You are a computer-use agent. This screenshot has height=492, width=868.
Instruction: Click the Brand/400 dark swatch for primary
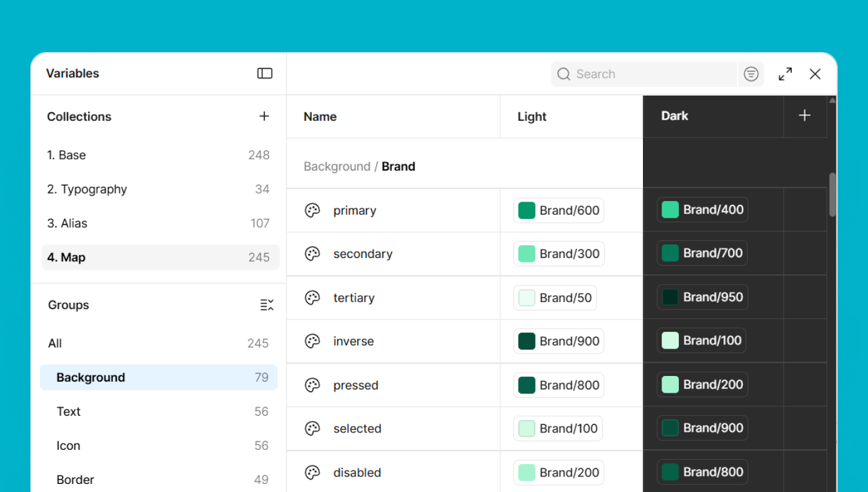[x=670, y=210]
